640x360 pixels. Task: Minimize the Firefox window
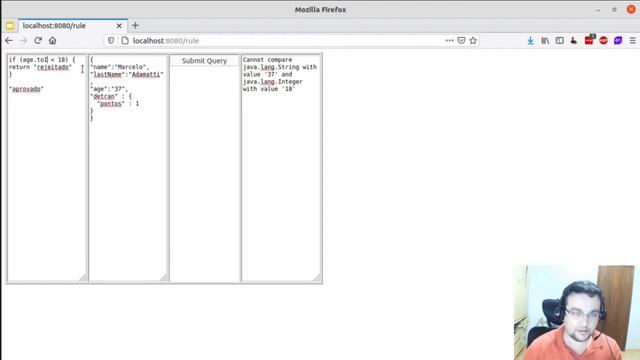(x=598, y=9)
